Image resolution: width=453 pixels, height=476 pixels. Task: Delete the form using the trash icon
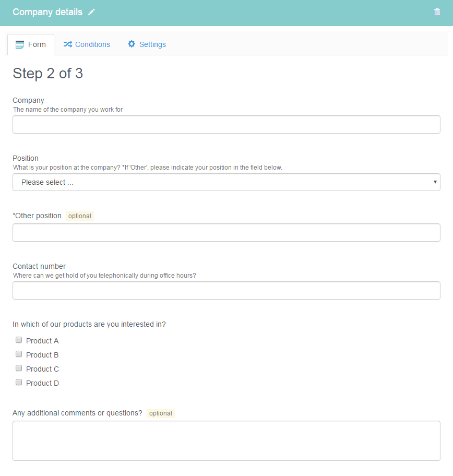[437, 12]
